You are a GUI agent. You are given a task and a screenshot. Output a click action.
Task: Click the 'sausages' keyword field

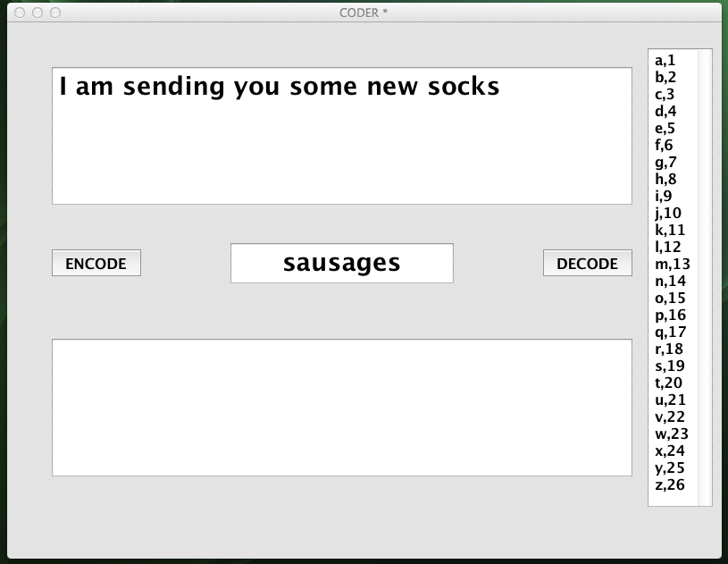[341, 264]
